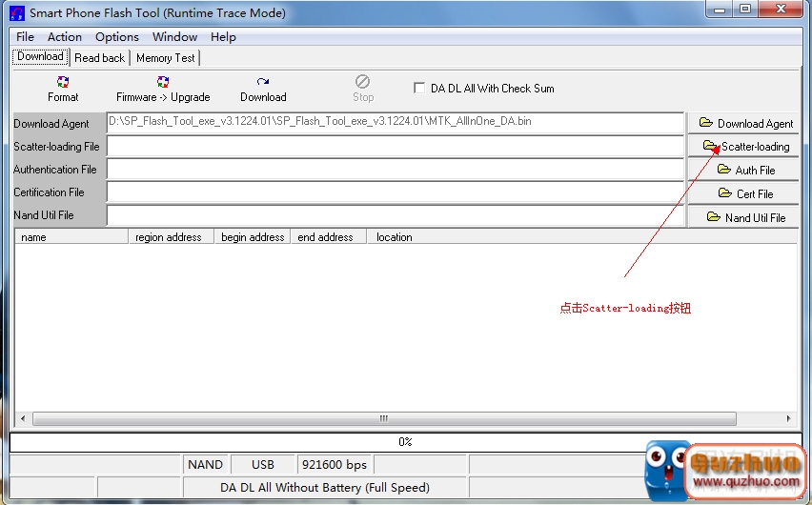The image size is (812, 505).
Task: Click the Cert File button
Action: pos(743,193)
